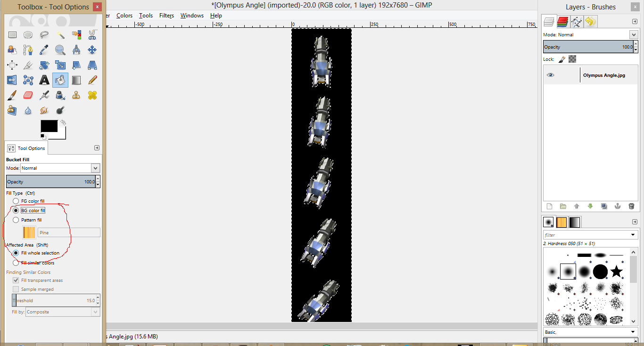The image size is (644, 346).
Task: Choose the Alignment tool
Action: pyautogui.click(x=12, y=65)
